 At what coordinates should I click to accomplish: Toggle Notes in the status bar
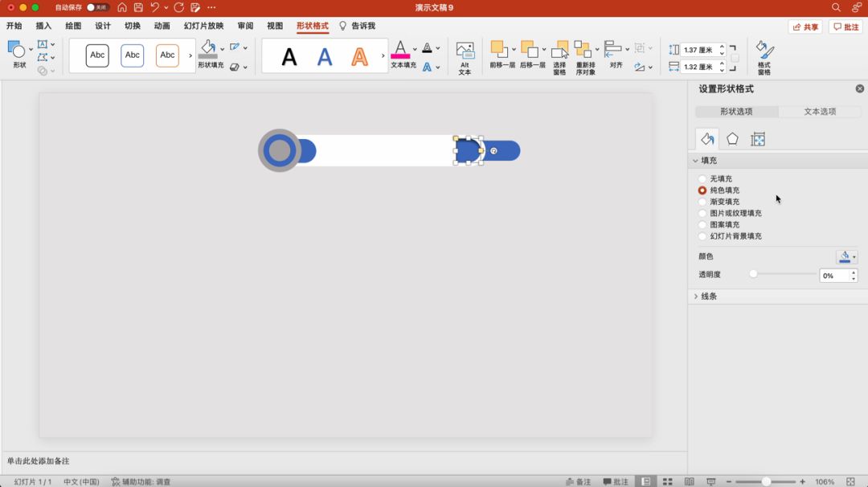(578, 481)
